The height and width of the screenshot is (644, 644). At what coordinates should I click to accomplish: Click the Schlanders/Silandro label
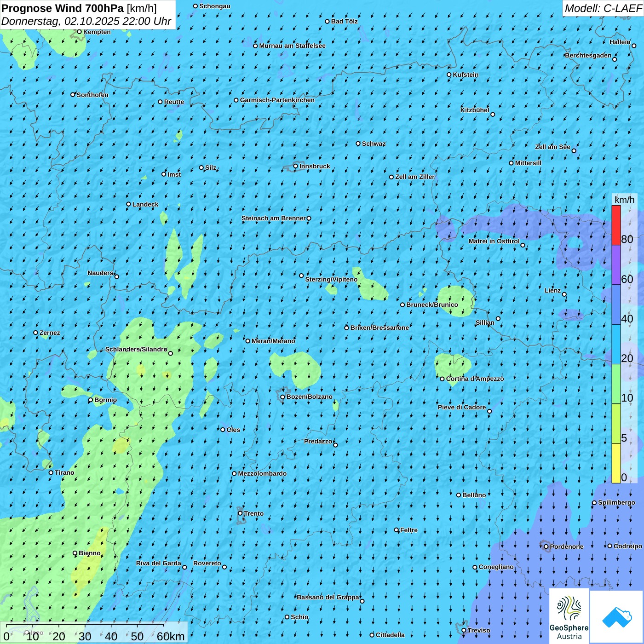136,349
